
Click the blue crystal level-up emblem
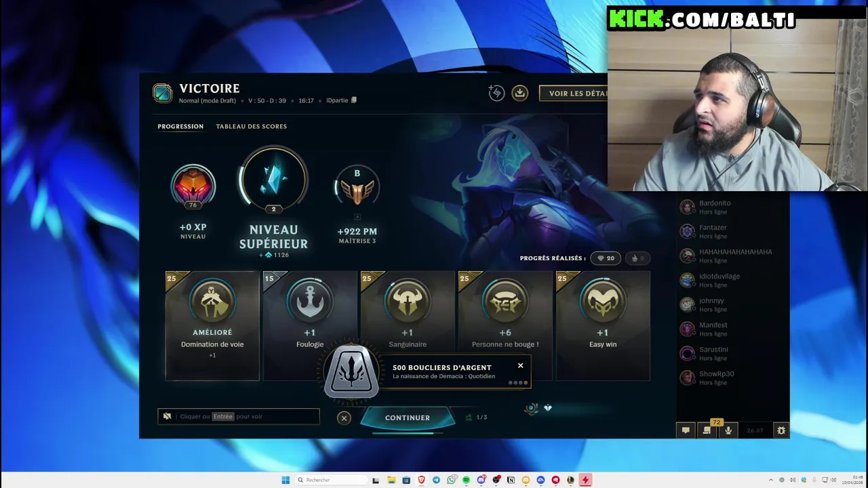[x=273, y=180]
